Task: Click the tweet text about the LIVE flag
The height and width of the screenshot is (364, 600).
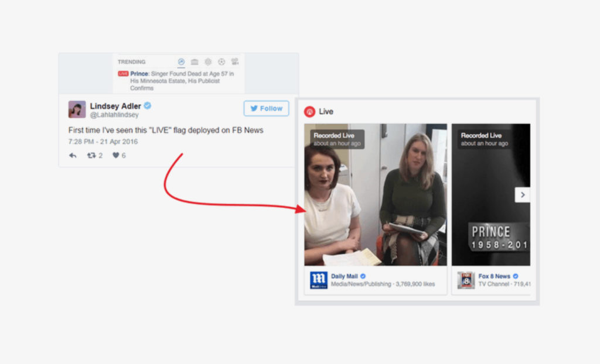Action: [x=166, y=131]
